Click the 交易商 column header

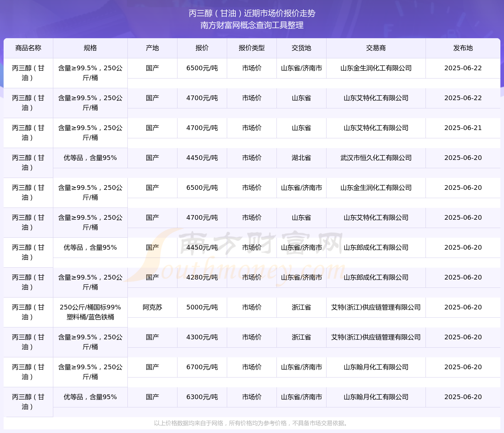point(376,48)
